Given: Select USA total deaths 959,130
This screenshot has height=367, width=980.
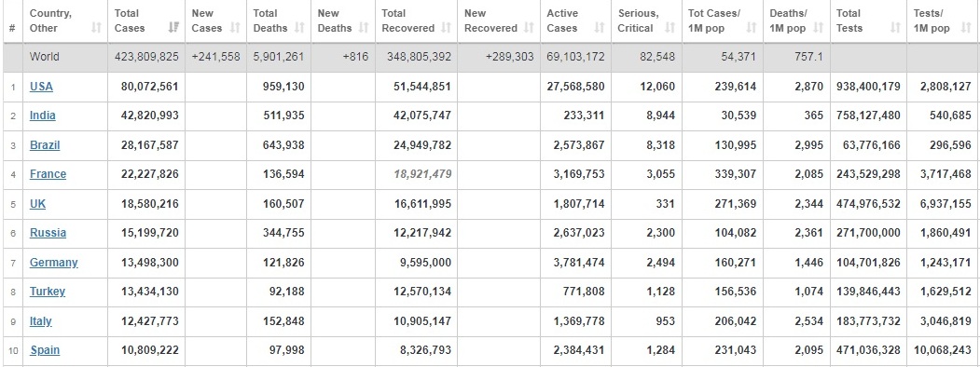Looking at the screenshot, I should click(x=283, y=86).
